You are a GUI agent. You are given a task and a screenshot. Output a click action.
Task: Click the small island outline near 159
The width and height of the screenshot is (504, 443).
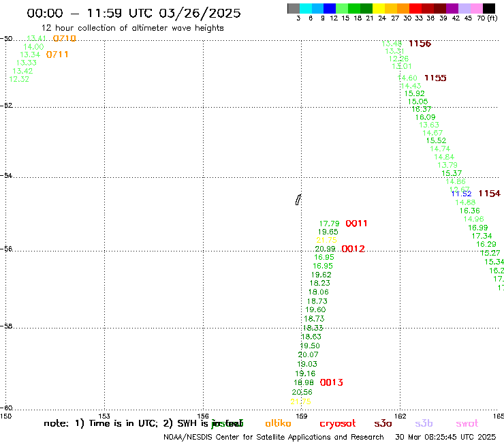[x=298, y=200]
